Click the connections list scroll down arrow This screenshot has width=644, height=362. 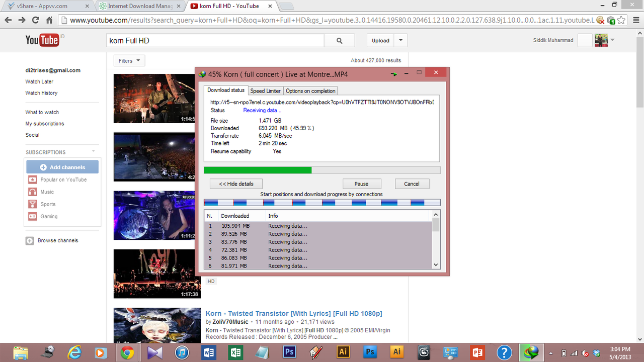pos(436,265)
